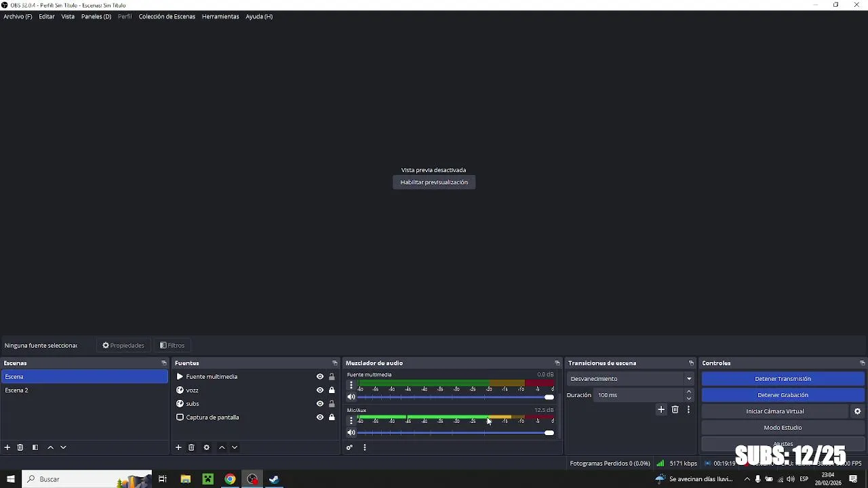Image resolution: width=868 pixels, height=488 pixels.
Task: Open Steam from the Windows taskbar
Action: [274, 479]
